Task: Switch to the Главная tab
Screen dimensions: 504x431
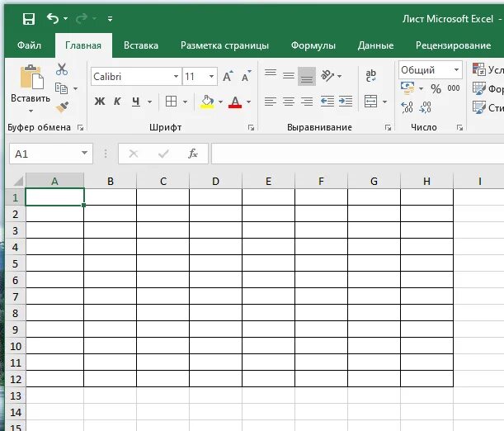Action: [83, 45]
